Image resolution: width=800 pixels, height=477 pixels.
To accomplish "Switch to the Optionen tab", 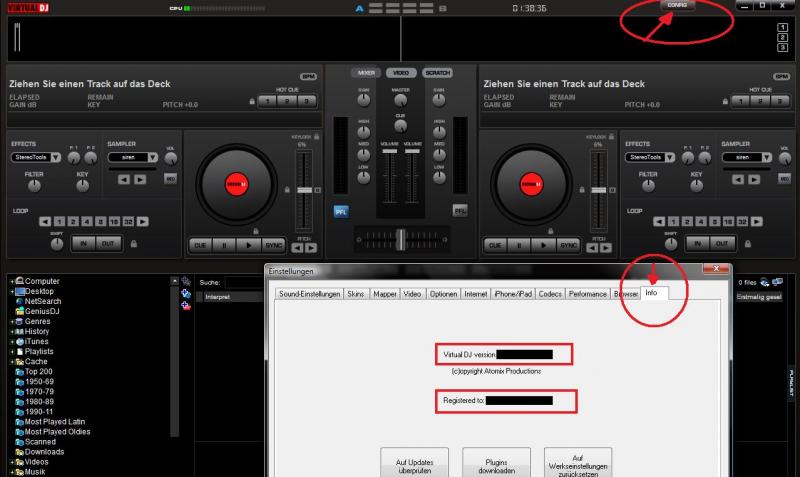I will coord(443,294).
